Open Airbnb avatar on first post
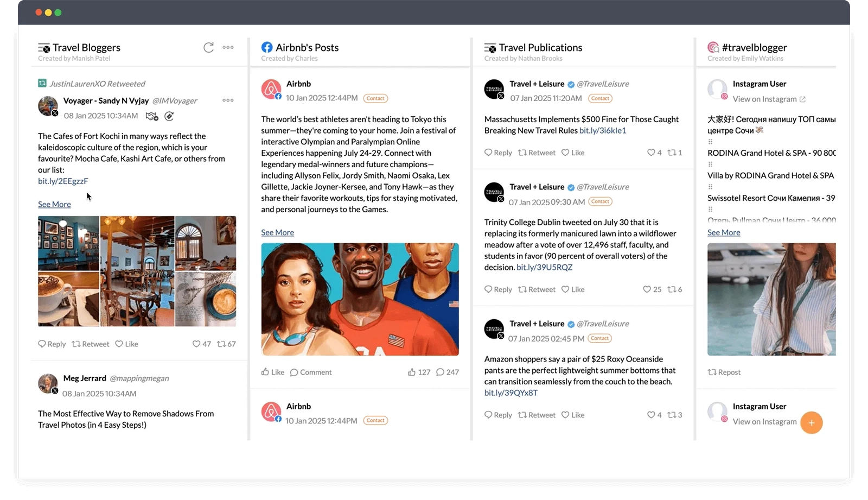Screen dimensions: 868x500 [271, 90]
